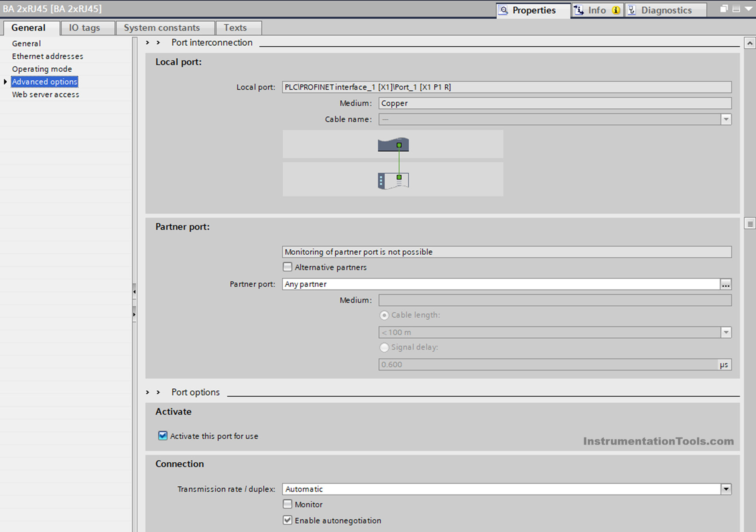Select Web server access in the tree
756x532 pixels.
tap(45, 95)
